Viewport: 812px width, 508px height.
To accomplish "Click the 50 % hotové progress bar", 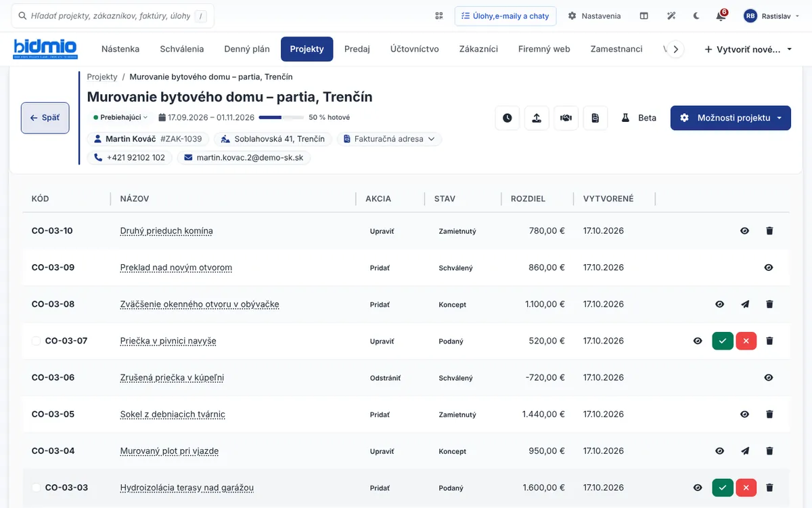I will click(280, 117).
